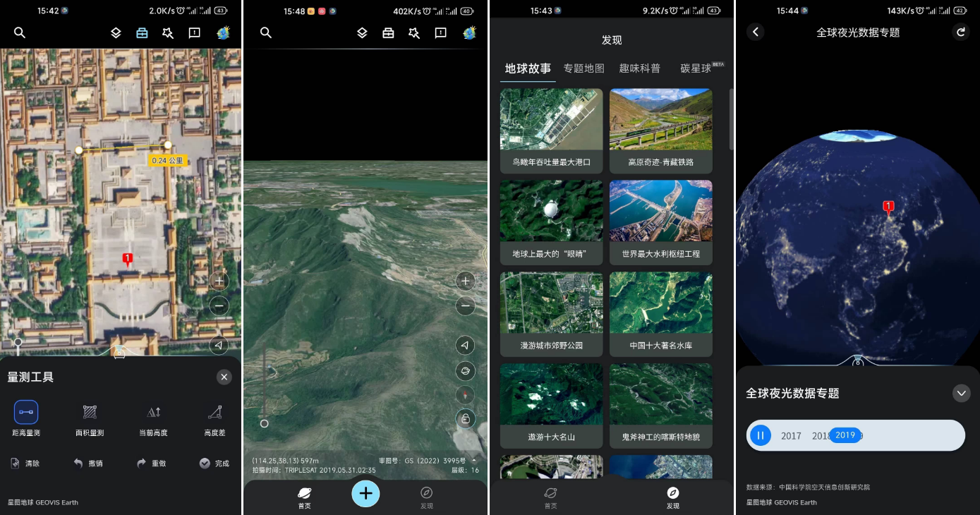Toggle the 3D lock button on mountain screen
The height and width of the screenshot is (515, 980).
point(465,419)
